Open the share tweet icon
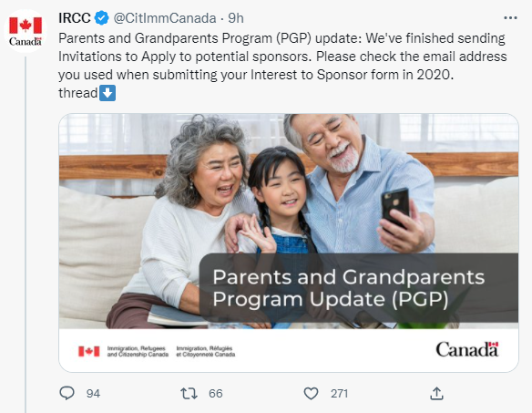This screenshot has width=532, height=413. pyautogui.click(x=436, y=393)
